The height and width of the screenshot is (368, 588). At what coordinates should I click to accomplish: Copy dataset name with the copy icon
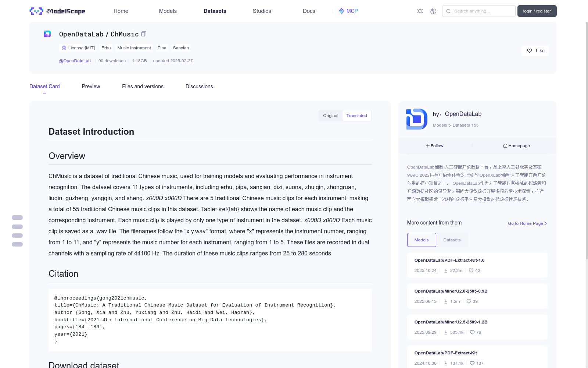click(144, 34)
